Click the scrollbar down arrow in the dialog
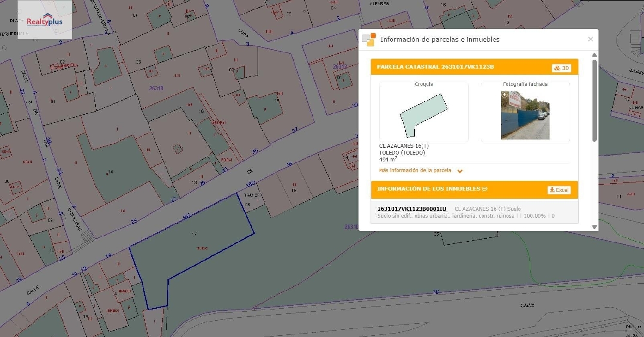Screen dimensions: 644x337 (x=594, y=226)
